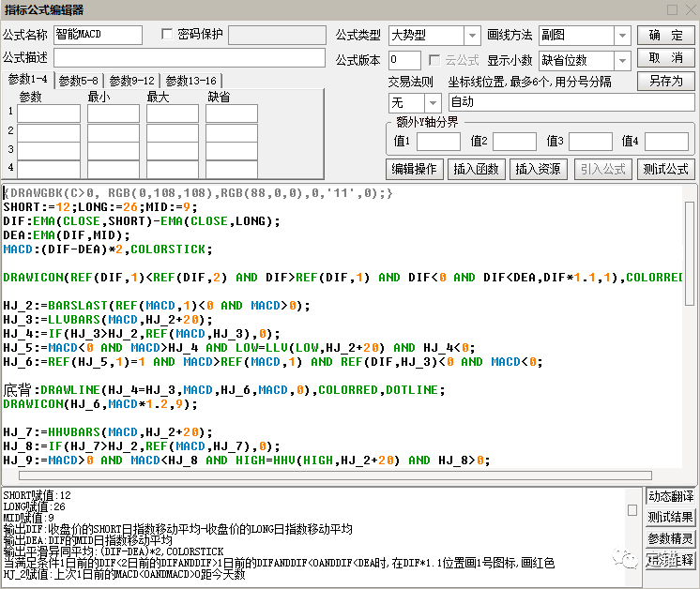Image resolution: width=700 pixels, height=589 pixels.
Task: Click the code editor vertical scrollbar thumb
Action: pos(690,253)
